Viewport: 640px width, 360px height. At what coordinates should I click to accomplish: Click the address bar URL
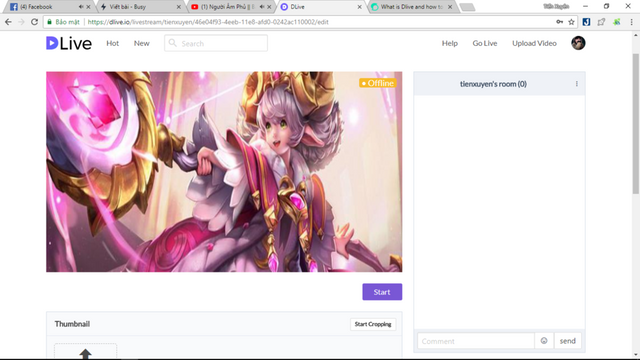[x=208, y=22]
